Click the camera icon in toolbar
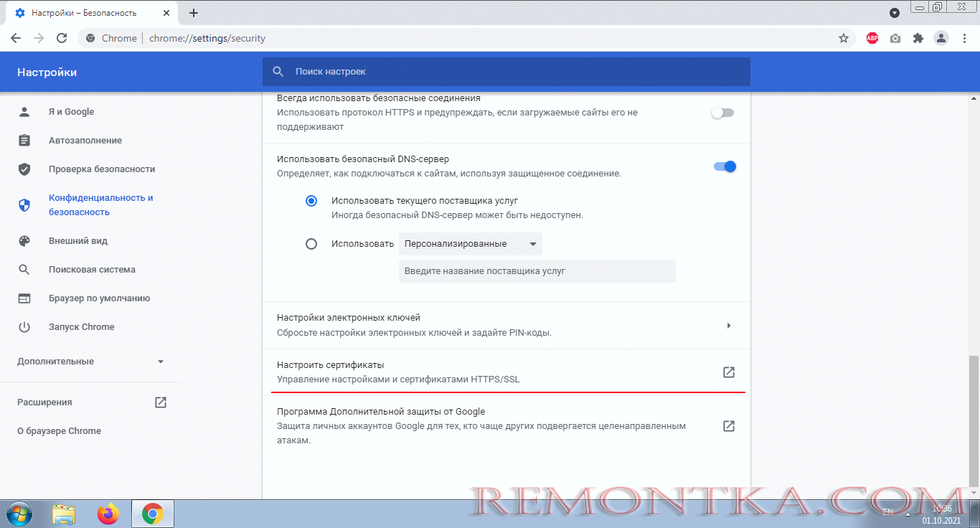The width and height of the screenshot is (980, 528). (x=895, y=38)
